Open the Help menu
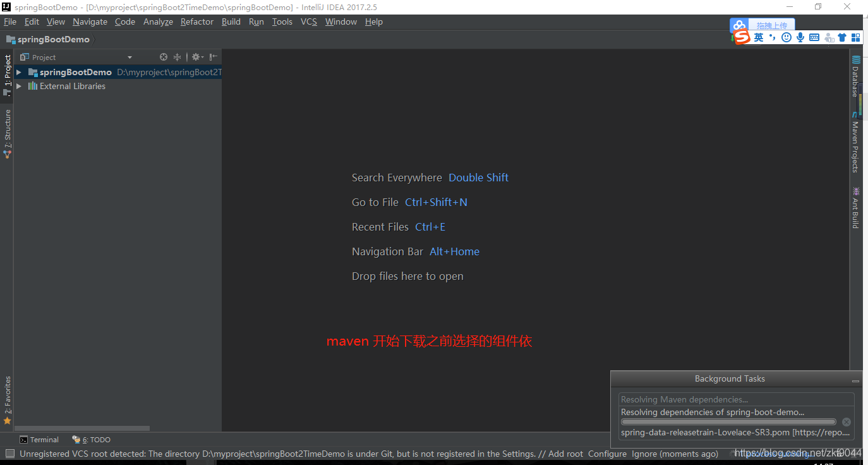Image resolution: width=868 pixels, height=465 pixels. click(x=374, y=21)
